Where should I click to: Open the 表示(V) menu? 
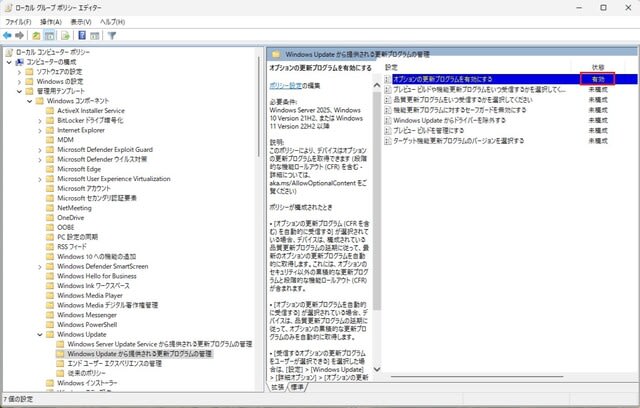click(x=81, y=22)
